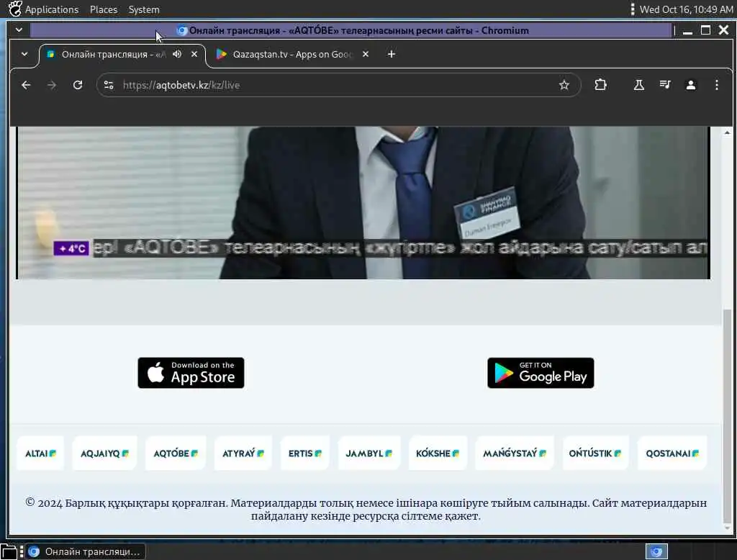
Task: Open the JAMBYL channel link
Action: pyautogui.click(x=369, y=453)
